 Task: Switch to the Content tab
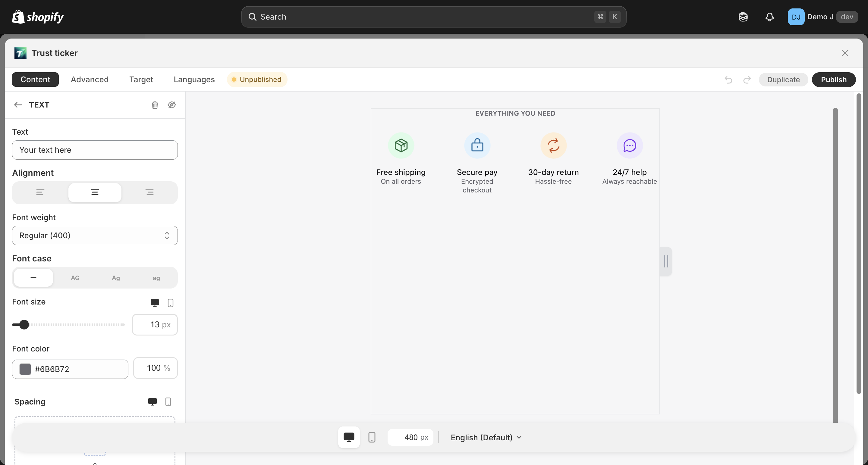click(x=35, y=80)
